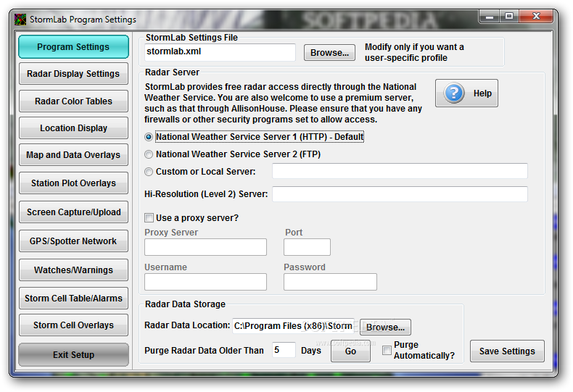The width and height of the screenshot is (573, 392).
Task: Close the StormLab Program Settings window
Action: [x=536, y=16]
